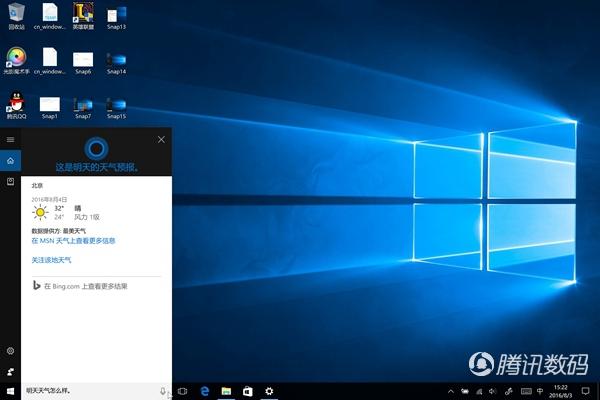The width and height of the screenshot is (600, 400).
Task: Open volume control tray icon
Action: [492, 391]
